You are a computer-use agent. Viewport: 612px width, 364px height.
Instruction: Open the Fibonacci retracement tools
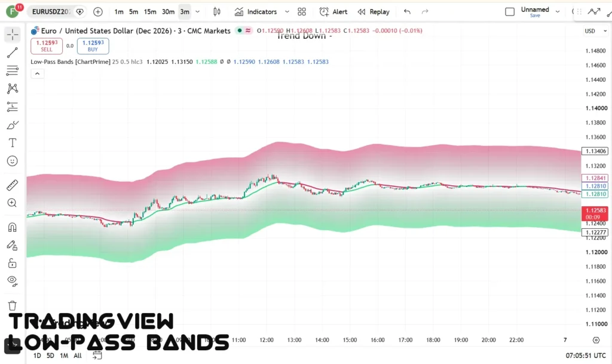[x=13, y=71]
